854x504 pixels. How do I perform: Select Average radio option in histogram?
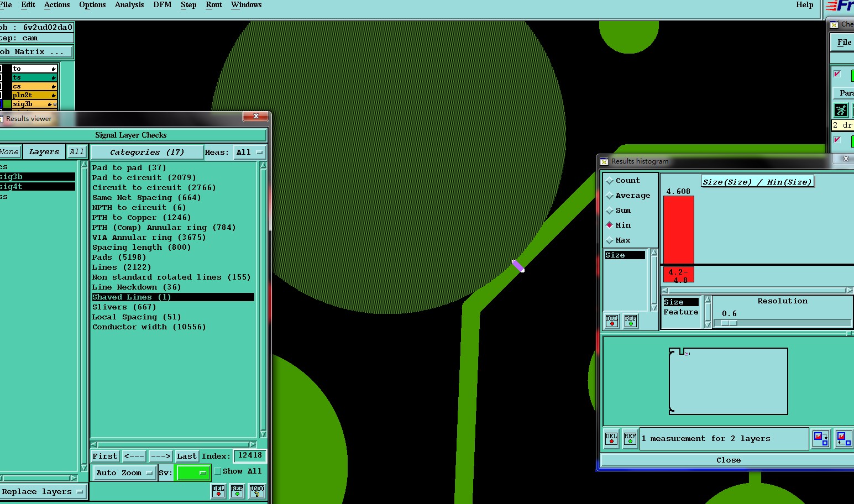tap(610, 196)
